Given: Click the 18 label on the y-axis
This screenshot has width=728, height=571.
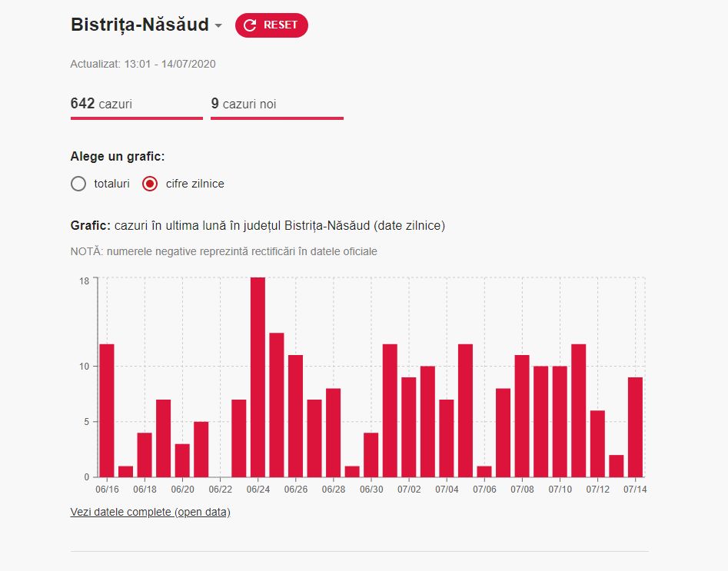Looking at the screenshot, I should click(84, 281).
